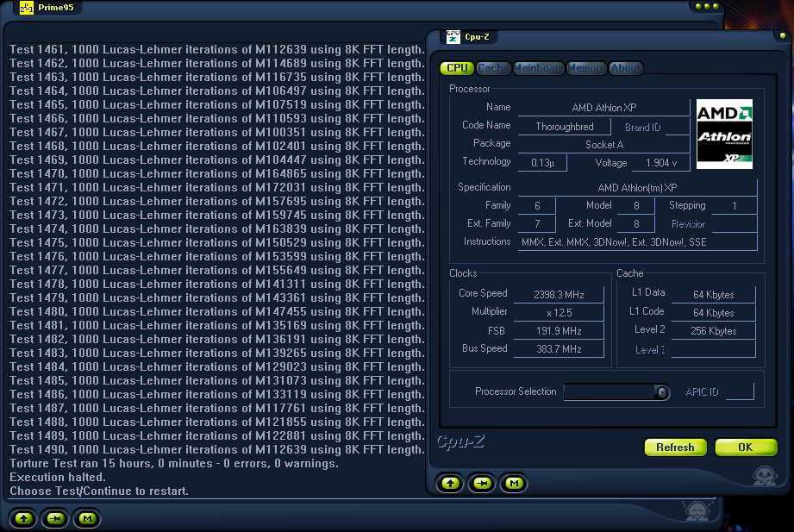Viewport: 794px width, 532px height.
Task: Click the greyed-out "Brand ID" label
Action: tap(642, 127)
